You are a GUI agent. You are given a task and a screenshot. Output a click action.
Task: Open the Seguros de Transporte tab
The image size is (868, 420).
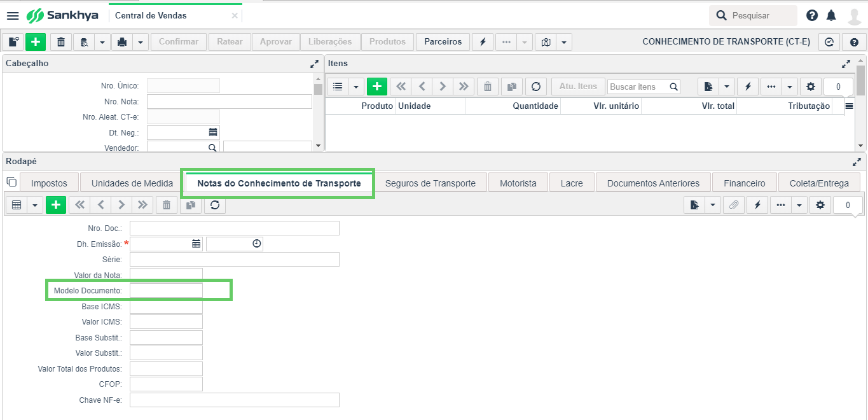[431, 183]
